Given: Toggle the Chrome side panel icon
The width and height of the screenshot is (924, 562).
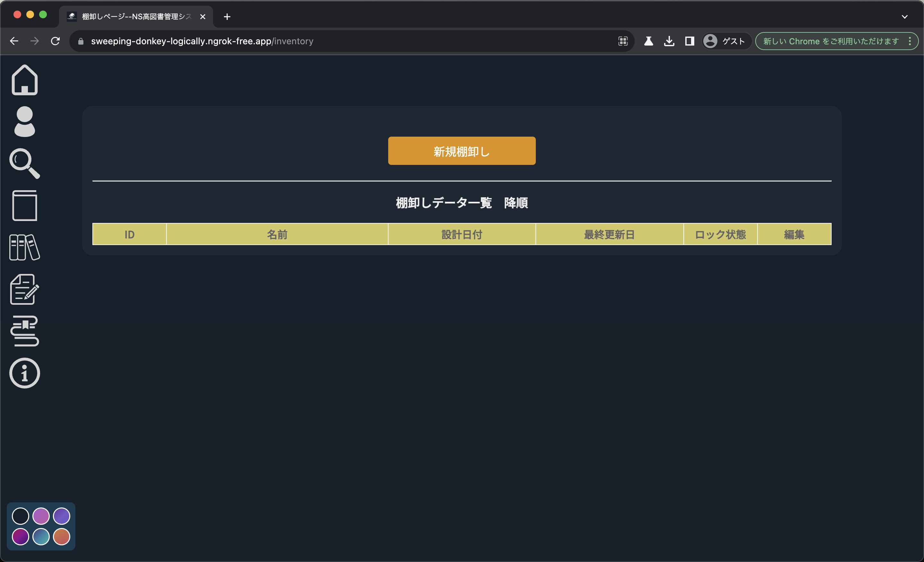Looking at the screenshot, I should (x=689, y=41).
